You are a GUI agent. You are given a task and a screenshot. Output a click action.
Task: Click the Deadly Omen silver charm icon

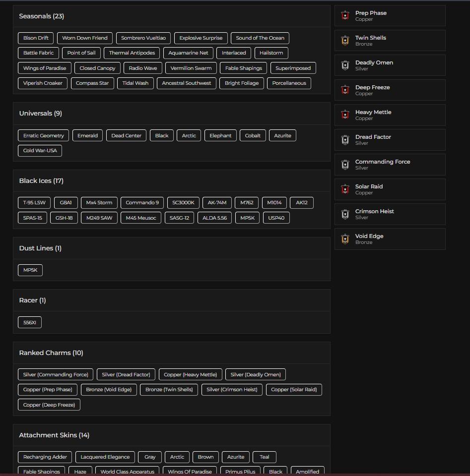pyautogui.click(x=345, y=65)
